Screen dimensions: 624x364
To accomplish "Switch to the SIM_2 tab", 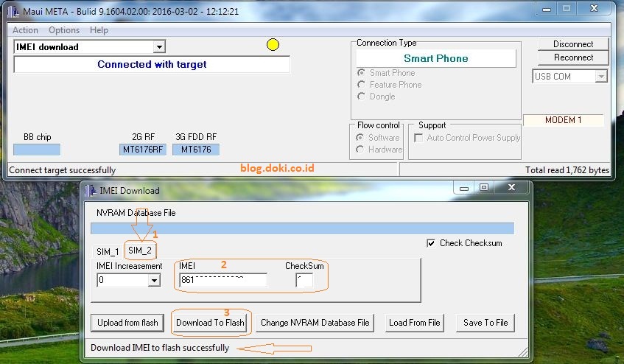I will tap(140, 251).
